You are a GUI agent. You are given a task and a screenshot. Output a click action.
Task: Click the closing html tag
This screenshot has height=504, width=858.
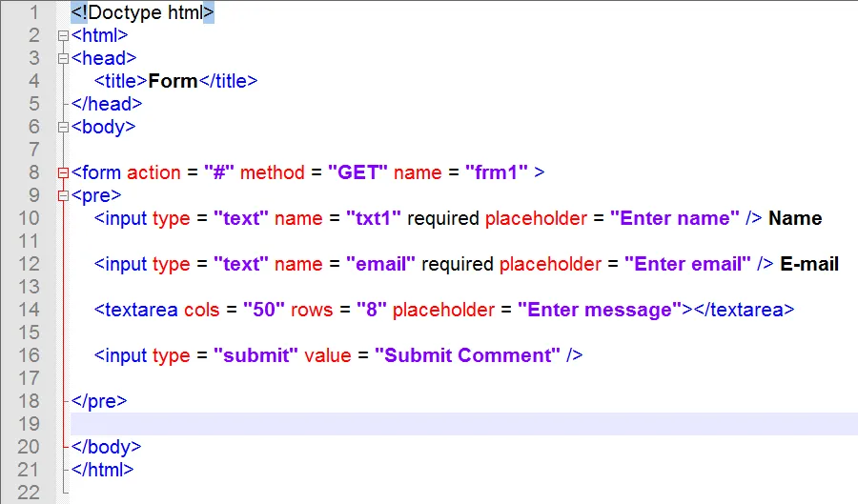click(x=102, y=470)
